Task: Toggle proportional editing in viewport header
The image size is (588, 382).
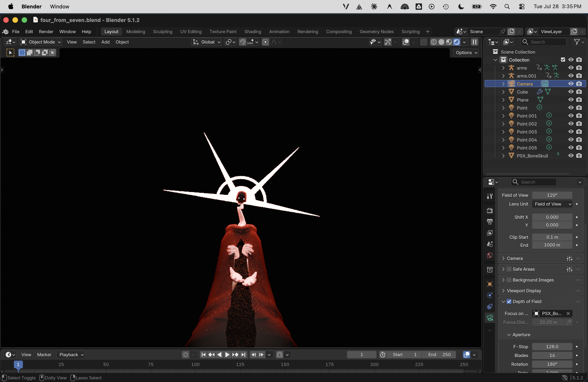Action: pyautogui.click(x=265, y=42)
